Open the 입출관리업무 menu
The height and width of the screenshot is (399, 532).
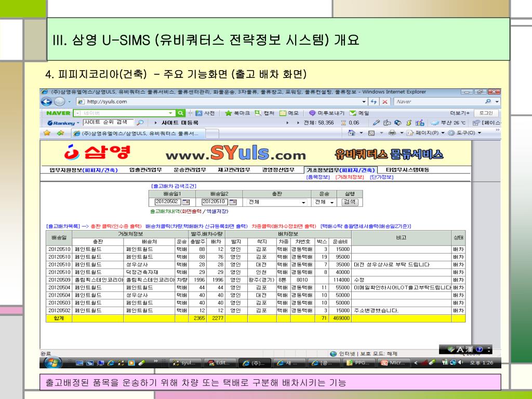145,170
